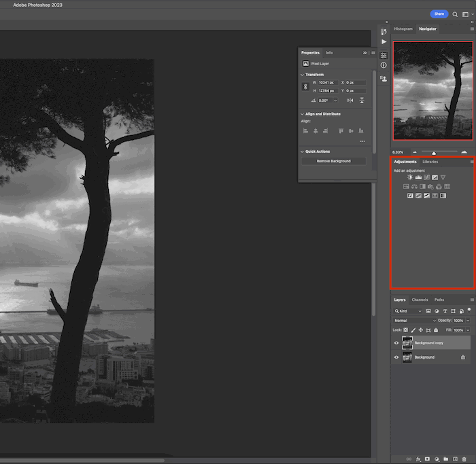Image resolution: width=476 pixels, height=464 pixels.
Task: Open the Normal blend mode dropdown
Action: tap(415, 321)
